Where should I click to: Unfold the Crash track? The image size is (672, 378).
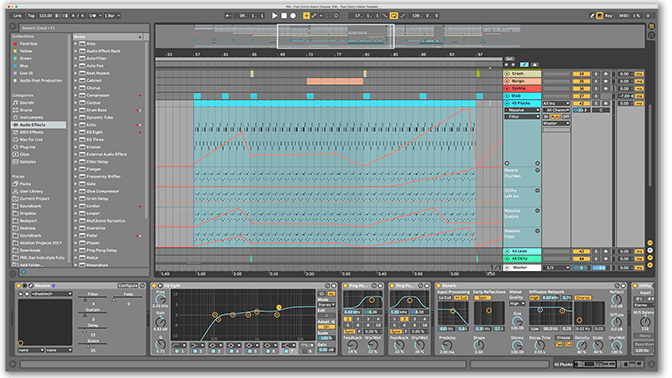pos(507,74)
